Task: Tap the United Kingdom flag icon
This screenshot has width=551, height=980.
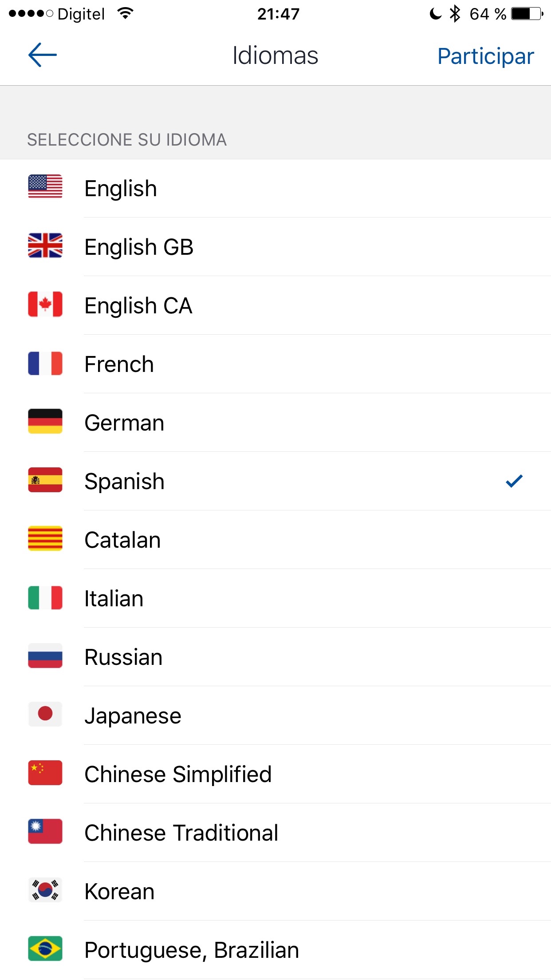Action: click(x=45, y=245)
